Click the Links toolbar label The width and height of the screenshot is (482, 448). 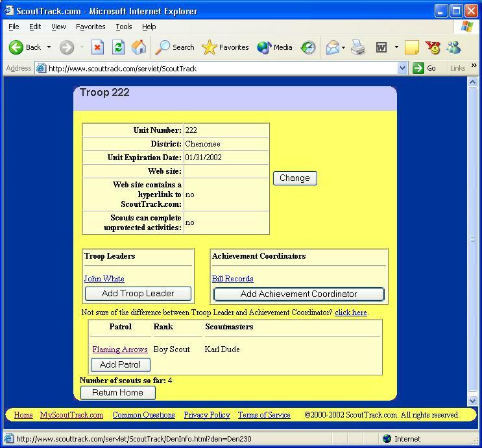click(x=457, y=68)
